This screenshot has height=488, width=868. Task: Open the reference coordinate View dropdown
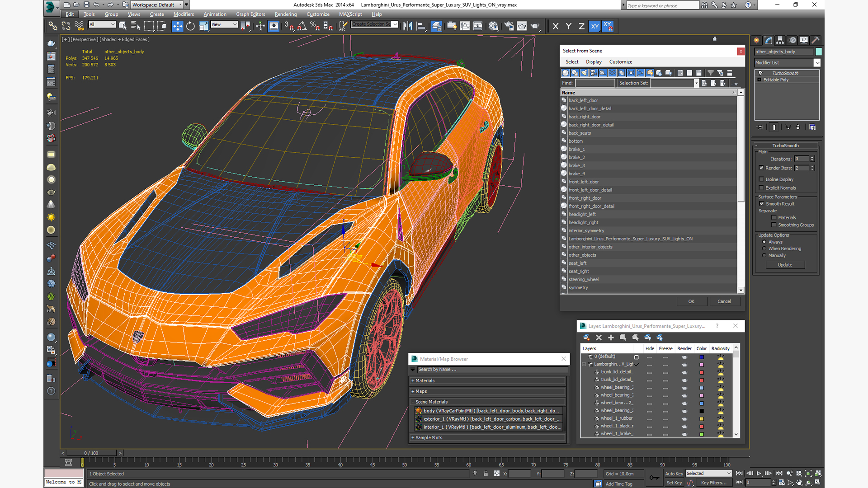(224, 24)
